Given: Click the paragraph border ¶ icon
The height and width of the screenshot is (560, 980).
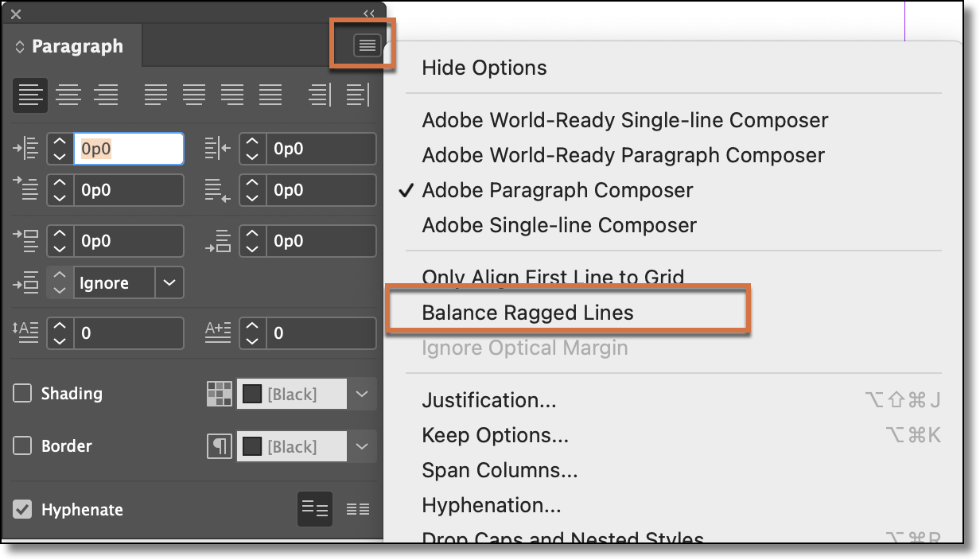Looking at the screenshot, I should 220,446.
